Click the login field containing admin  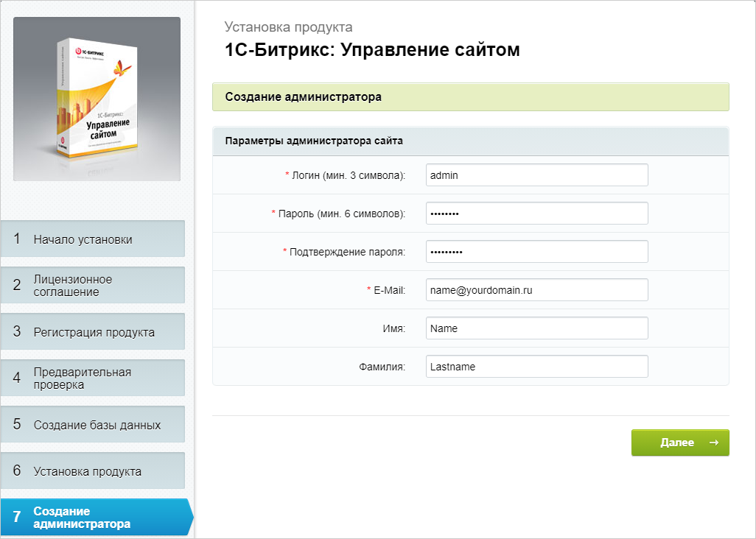click(x=536, y=175)
